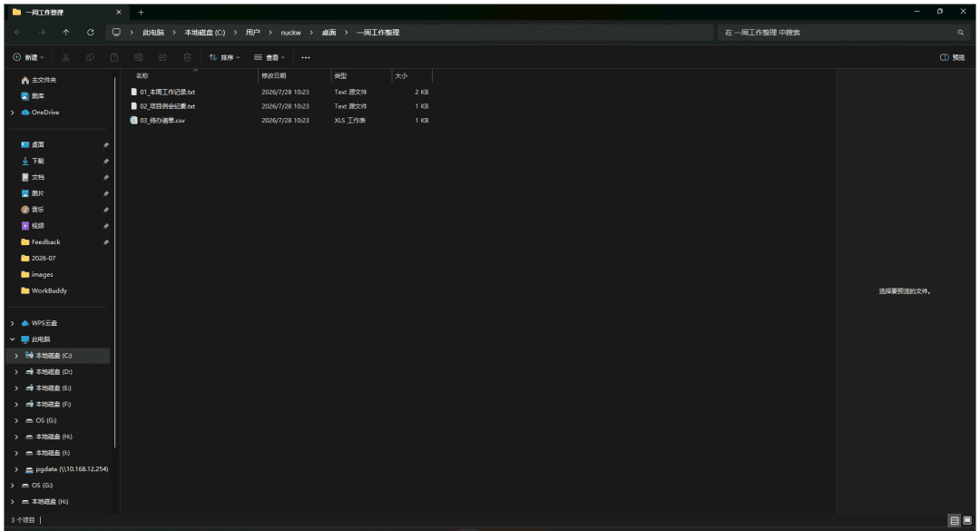Go back using the back arrow
Viewport: 980px width, 531px height.
pyautogui.click(x=17, y=33)
